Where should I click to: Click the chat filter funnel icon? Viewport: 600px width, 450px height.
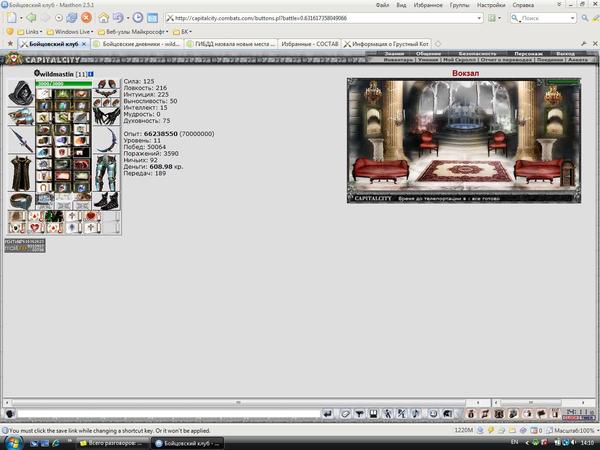tap(359, 414)
